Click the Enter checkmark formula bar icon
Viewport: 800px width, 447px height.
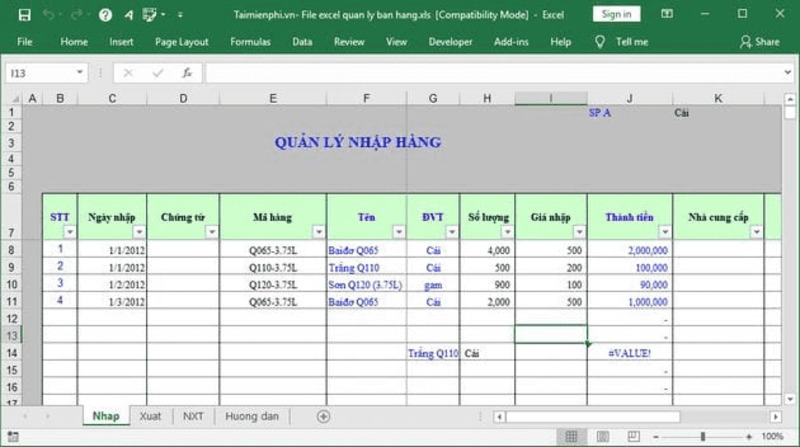click(x=158, y=73)
